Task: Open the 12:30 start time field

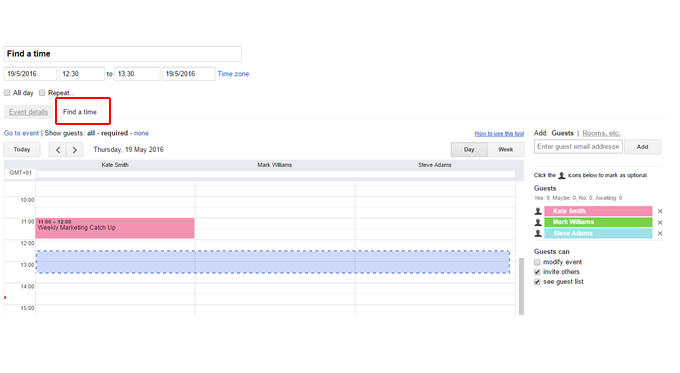Action: point(82,74)
